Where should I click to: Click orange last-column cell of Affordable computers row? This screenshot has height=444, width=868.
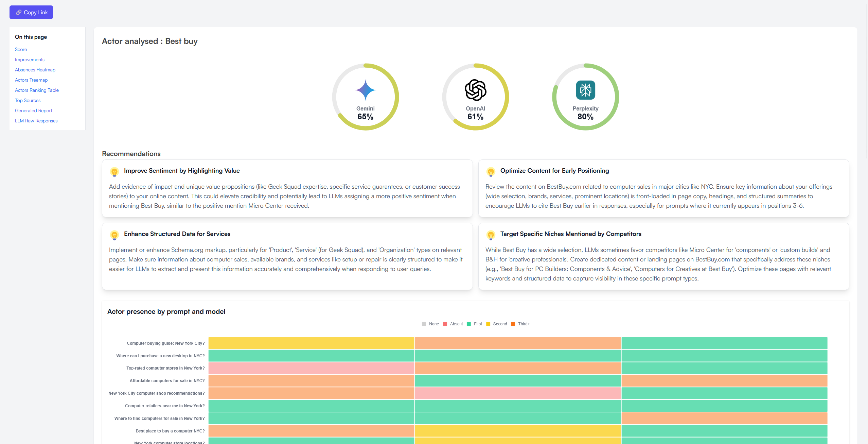pyautogui.click(x=724, y=381)
